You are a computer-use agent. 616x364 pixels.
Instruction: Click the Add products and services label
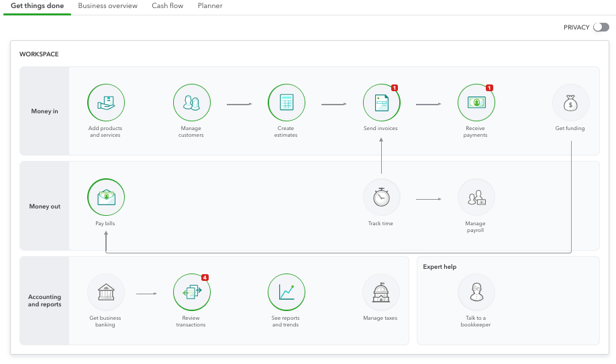click(x=105, y=131)
